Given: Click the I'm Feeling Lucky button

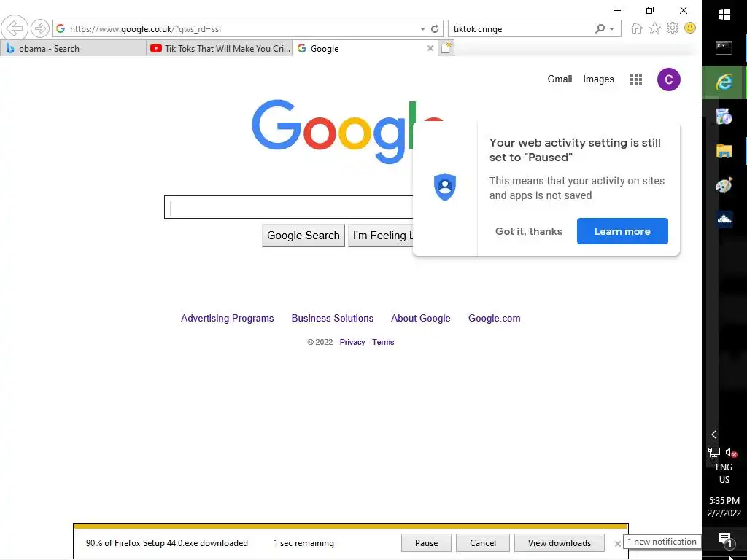Looking at the screenshot, I should [381, 236].
